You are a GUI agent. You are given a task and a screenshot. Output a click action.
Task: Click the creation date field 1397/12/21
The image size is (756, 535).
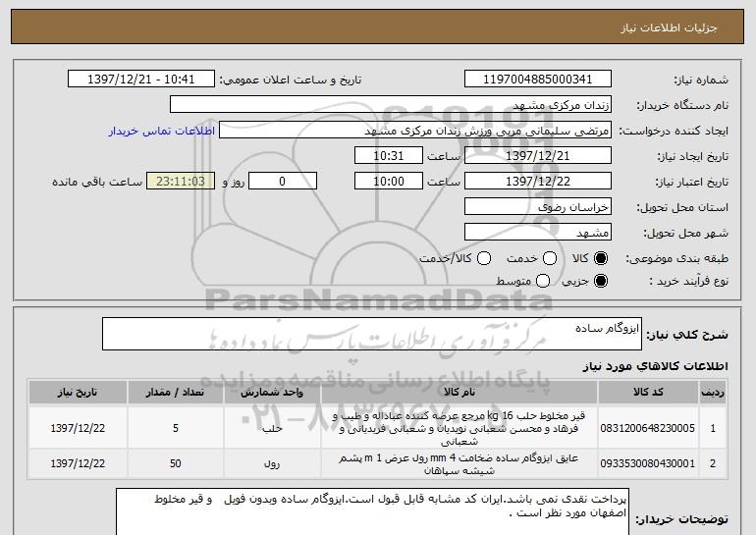[x=538, y=156]
